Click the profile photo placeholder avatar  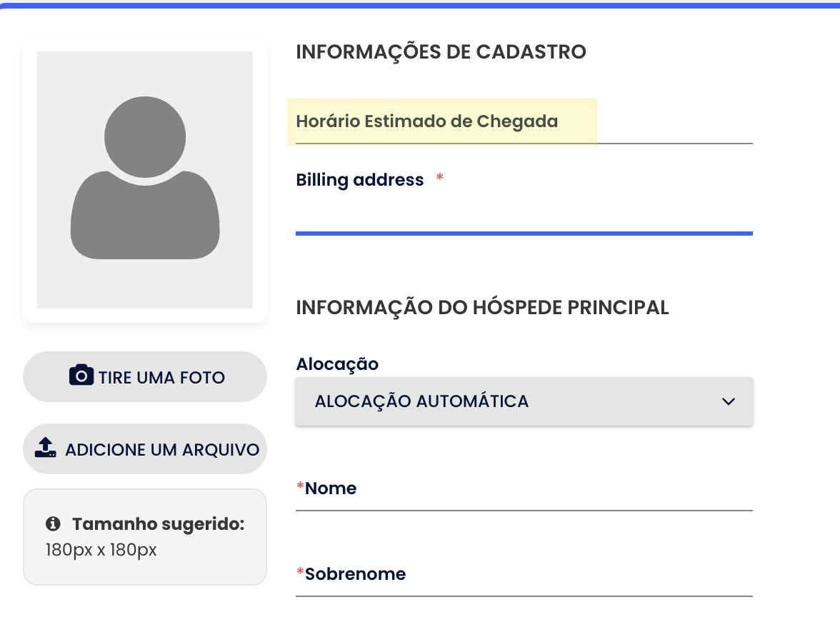click(x=145, y=179)
